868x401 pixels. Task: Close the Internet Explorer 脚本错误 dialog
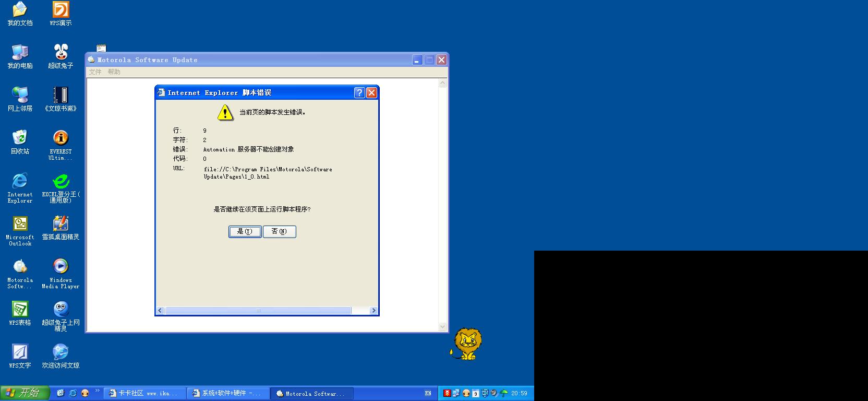click(371, 92)
